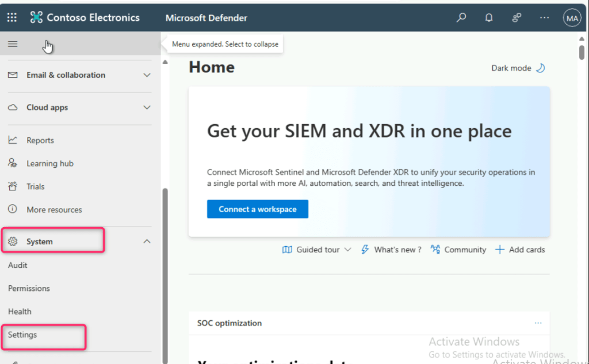589x364 pixels.
Task: Open the header ellipsis more options
Action: [544, 18]
